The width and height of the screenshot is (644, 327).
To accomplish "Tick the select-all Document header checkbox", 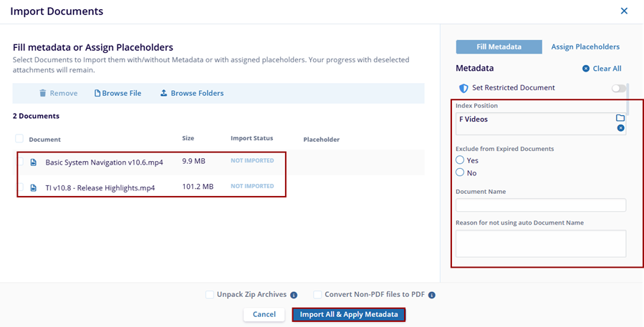I will click(19, 139).
